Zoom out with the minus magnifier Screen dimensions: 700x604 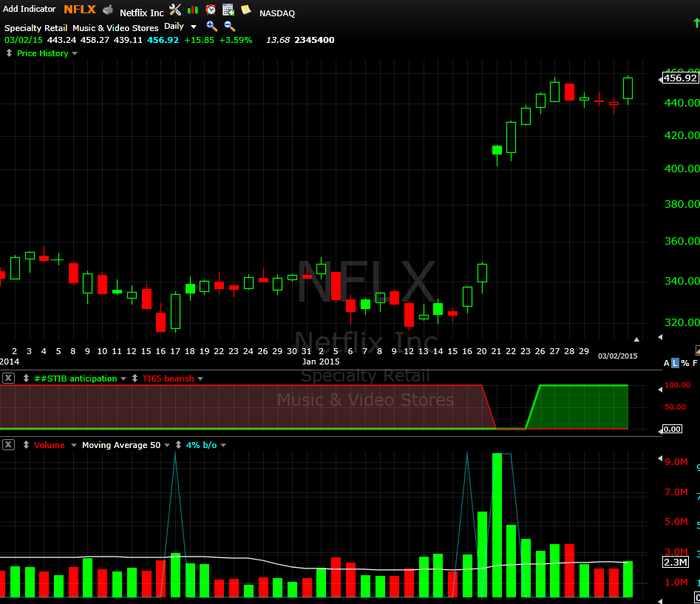click(229, 27)
